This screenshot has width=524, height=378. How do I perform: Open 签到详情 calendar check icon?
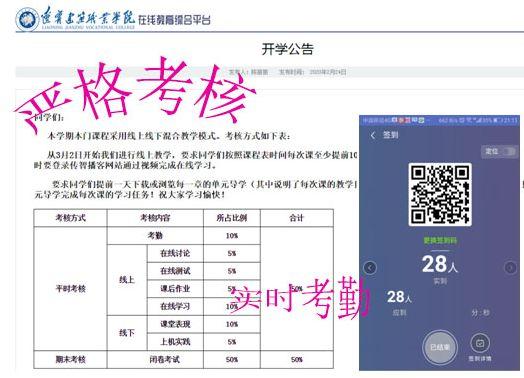(480, 343)
